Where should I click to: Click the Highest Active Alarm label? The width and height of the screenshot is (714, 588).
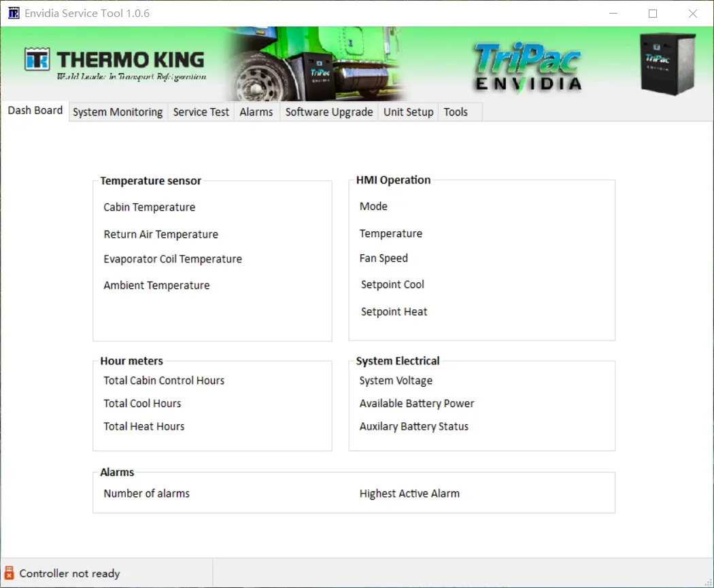[409, 494]
